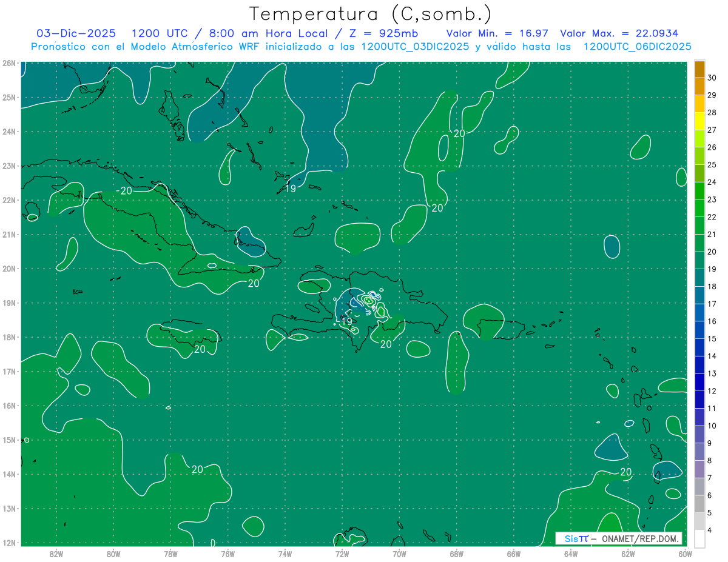Click the brown swatch above legend value 30
Viewport: 728px width, 562px height.
[699, 69]
